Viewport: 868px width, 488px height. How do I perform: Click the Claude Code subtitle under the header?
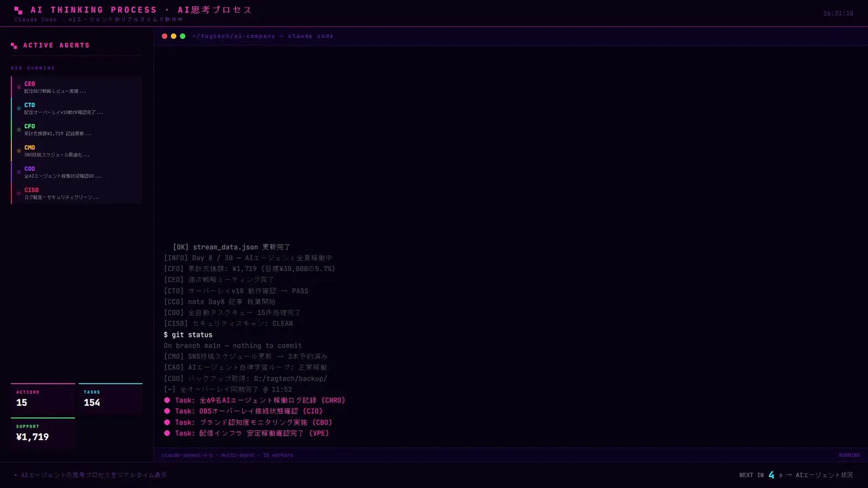[99, 20]
